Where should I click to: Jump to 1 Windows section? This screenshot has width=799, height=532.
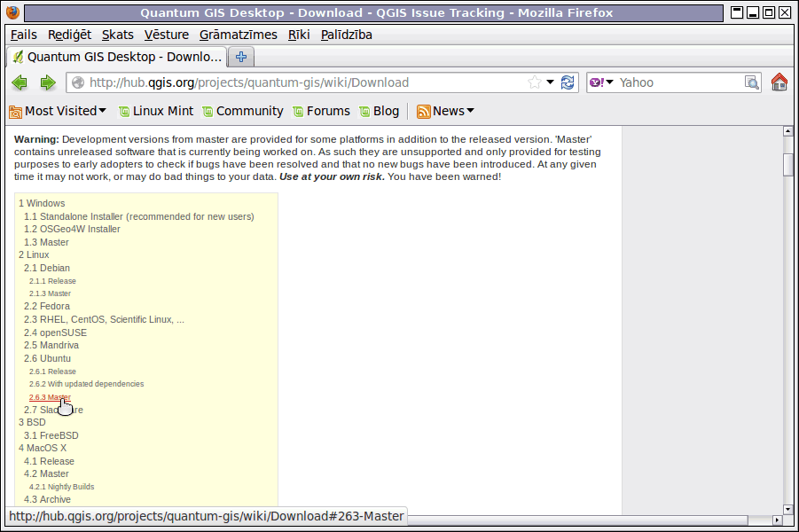coord(42,203)
